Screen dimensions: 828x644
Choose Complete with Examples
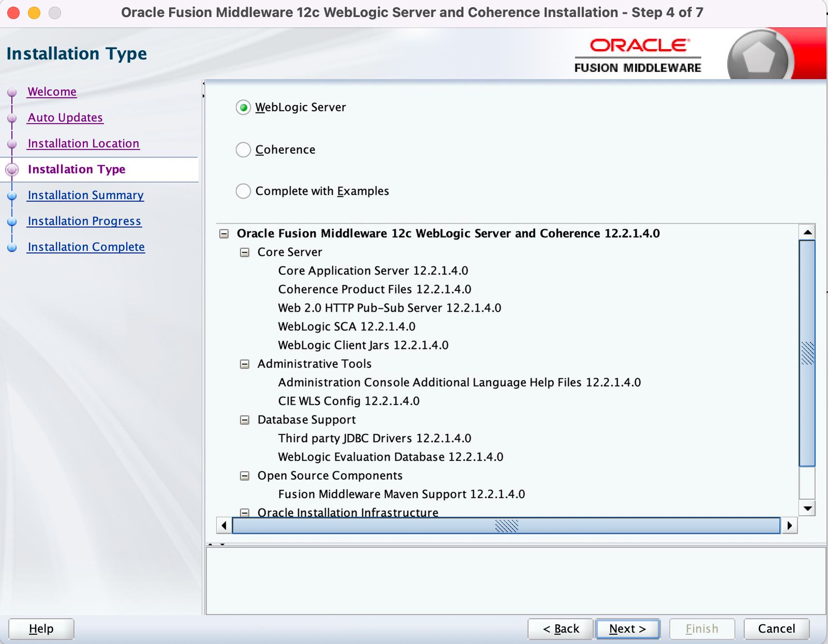click(x=243, y=191)
